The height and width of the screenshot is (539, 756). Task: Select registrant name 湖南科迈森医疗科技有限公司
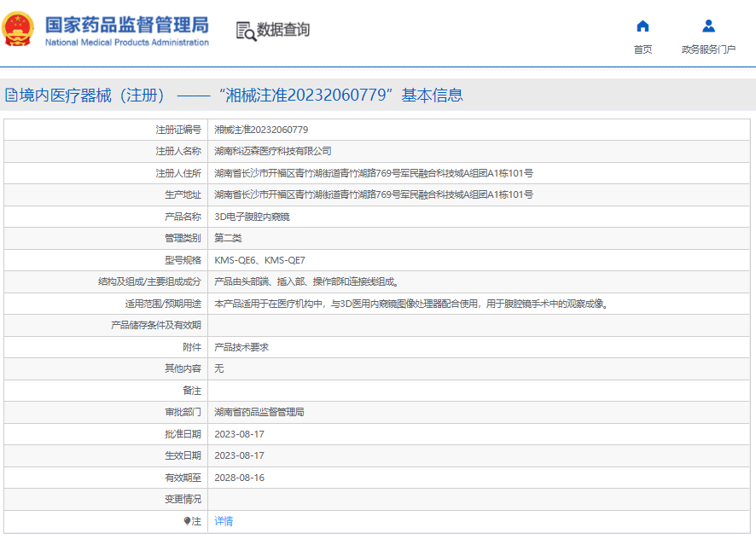[273, 152]
